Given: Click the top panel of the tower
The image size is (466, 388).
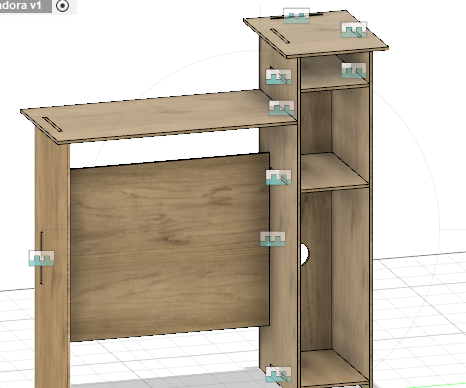Looking at the screenshot, I should tap(316, 33).
